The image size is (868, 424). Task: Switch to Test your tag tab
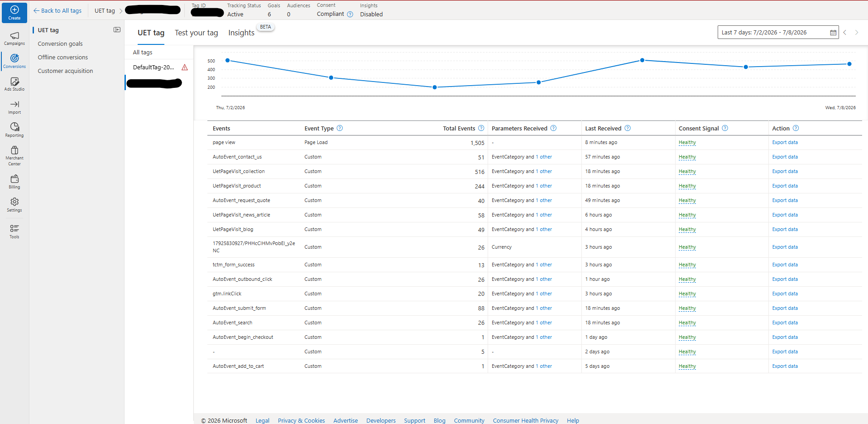(197, 33)
